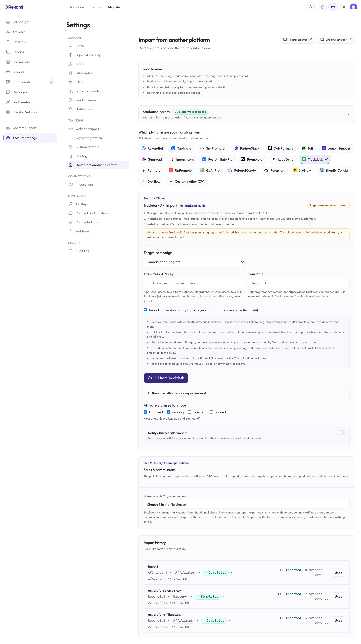
Task: Uncheck the Approved status checkbox
Action: [x=145, y=412]
